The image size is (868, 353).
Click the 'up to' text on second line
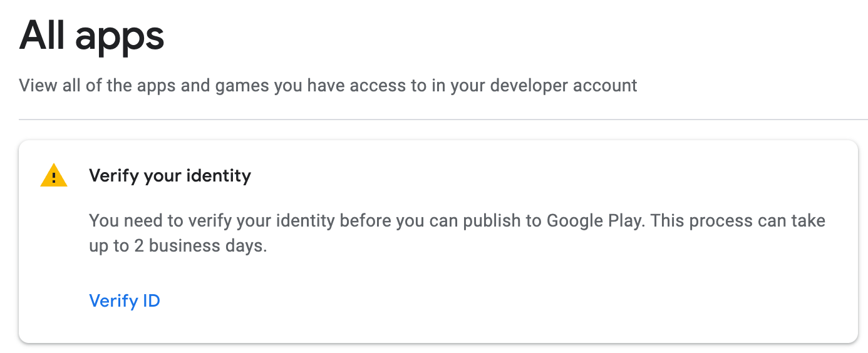point(109,247)
